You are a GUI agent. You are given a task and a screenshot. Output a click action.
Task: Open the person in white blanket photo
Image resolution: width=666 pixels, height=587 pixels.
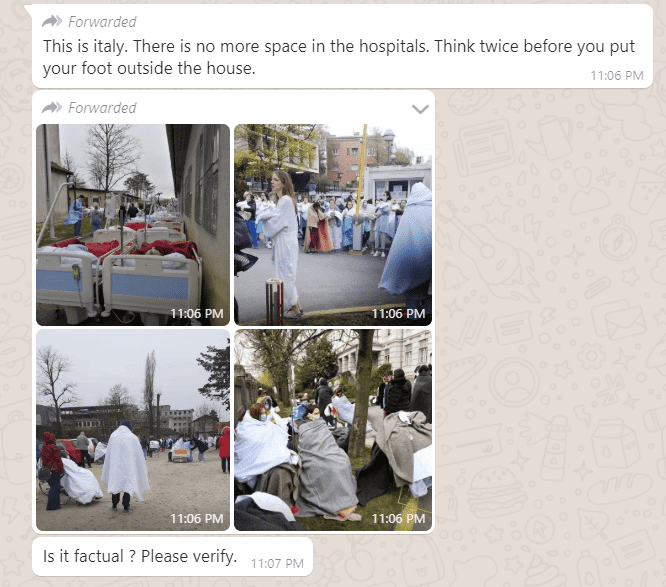tap(133, 430)
